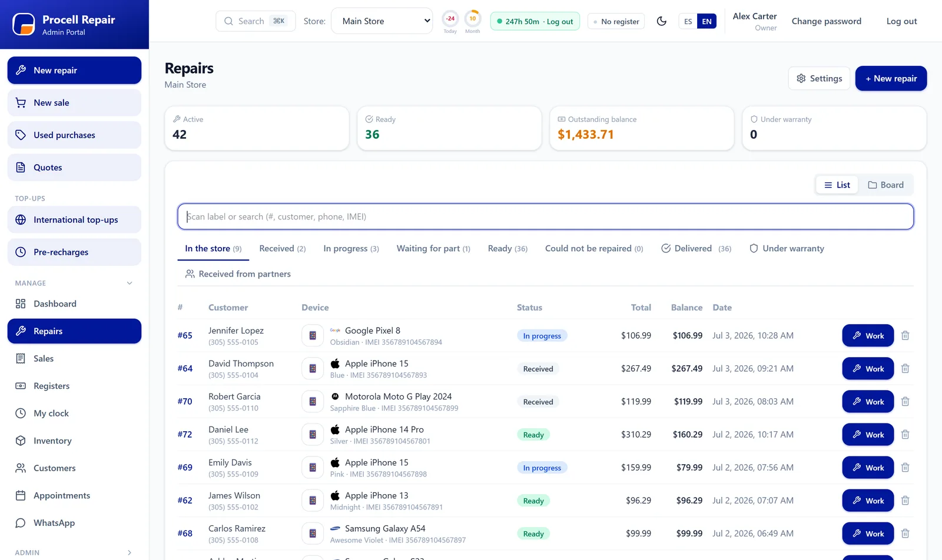Switch language to EN
This screenshot has height=560, width=942.
pos(706,21)
